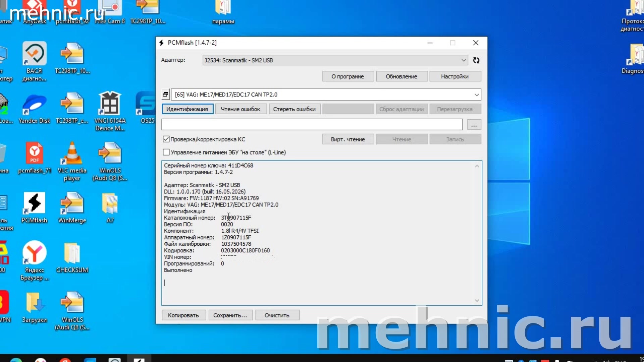The height and width of the screenshot is (362, 644).
Task: Open TC298TP_10... icon beside ВАСЯ диагно...
Action: click(x=72, y=58)
